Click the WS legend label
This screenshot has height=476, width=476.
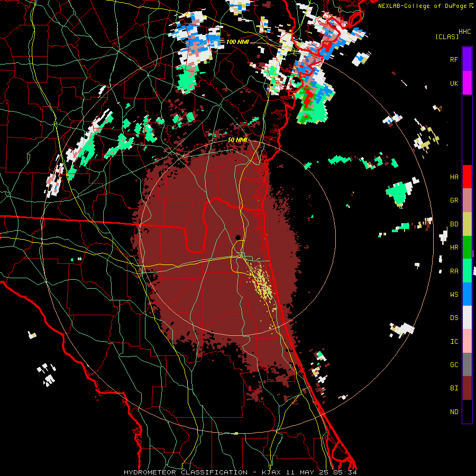pos(454,294)
